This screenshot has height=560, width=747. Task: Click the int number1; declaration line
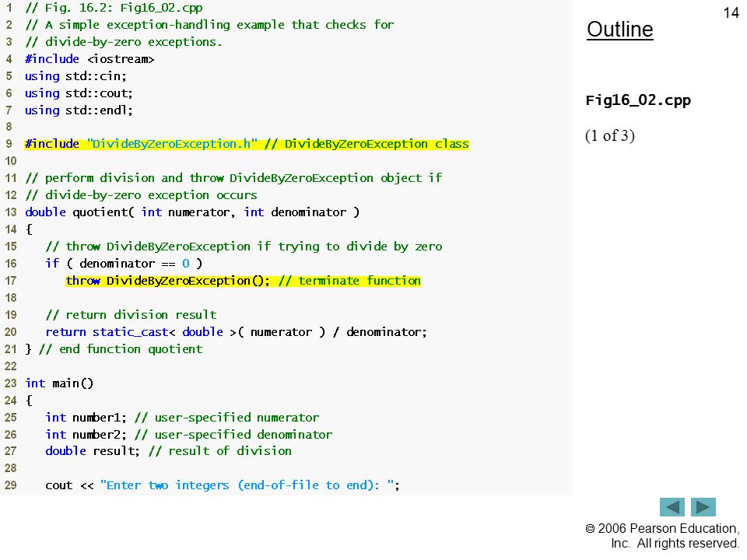182,418
